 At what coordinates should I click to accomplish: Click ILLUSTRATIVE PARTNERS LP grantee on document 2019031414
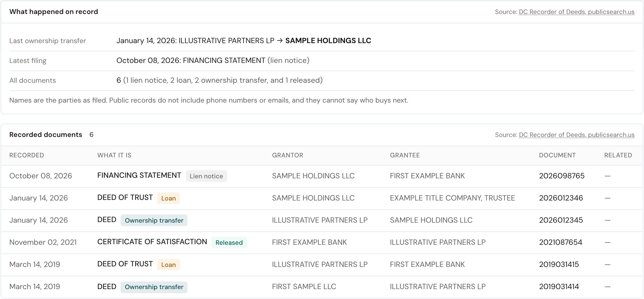click(438, 287)
